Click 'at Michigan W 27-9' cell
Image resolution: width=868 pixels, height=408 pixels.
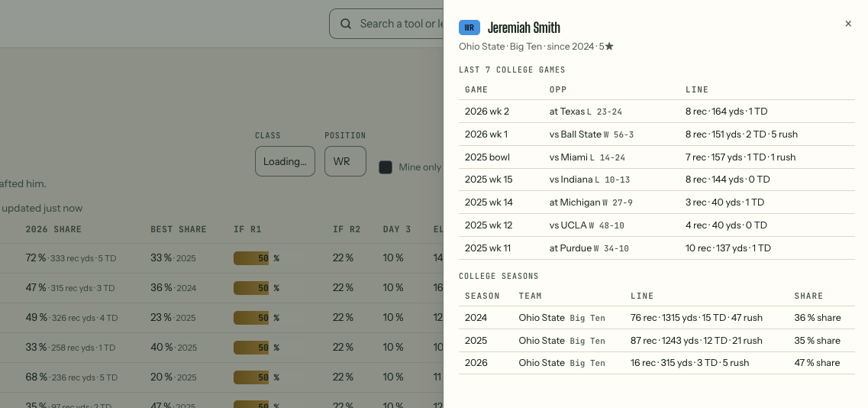coord(591,202)
